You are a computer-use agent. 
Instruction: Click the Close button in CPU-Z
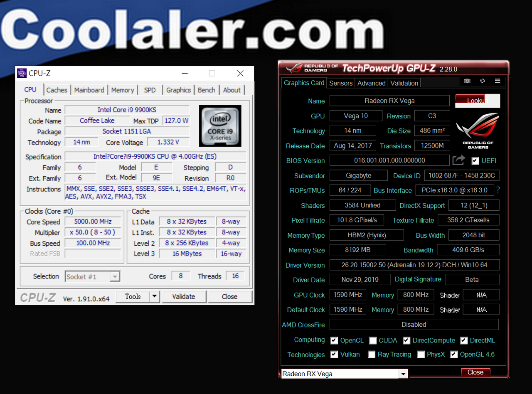point(229,296)
